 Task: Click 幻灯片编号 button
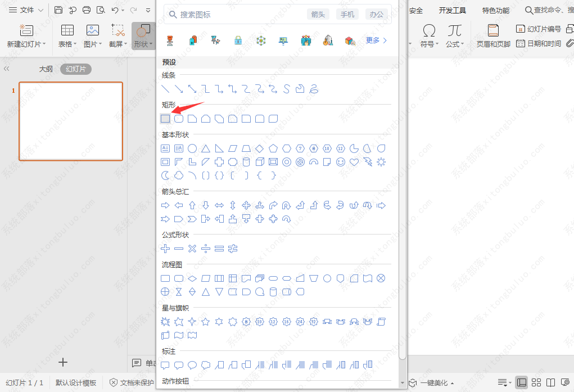coord(538,29)
